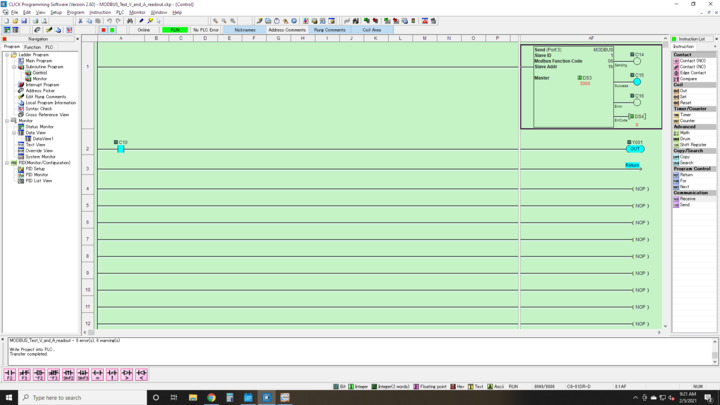Image resolution: width=720 pixels, height=405 pixels.
Task: Toggle Address Comments display
Action: pyautogui.click(x=287, y=30)
